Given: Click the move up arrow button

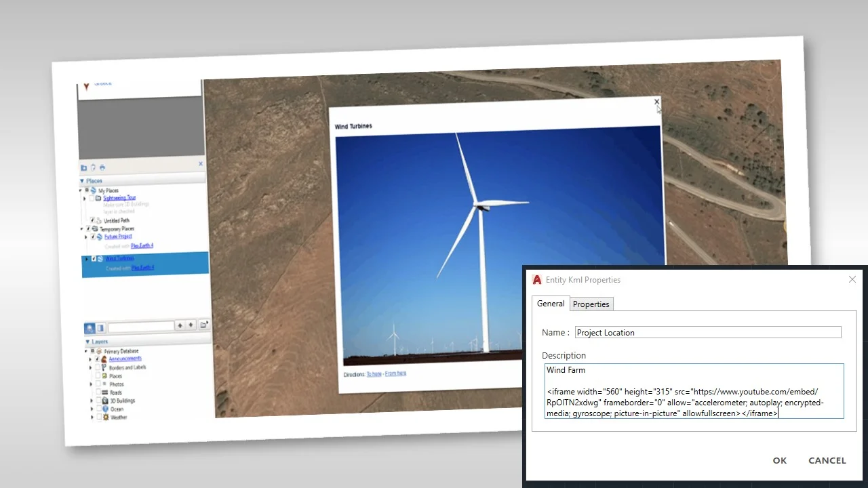Looking at the screenshot, I should [180, 325].
